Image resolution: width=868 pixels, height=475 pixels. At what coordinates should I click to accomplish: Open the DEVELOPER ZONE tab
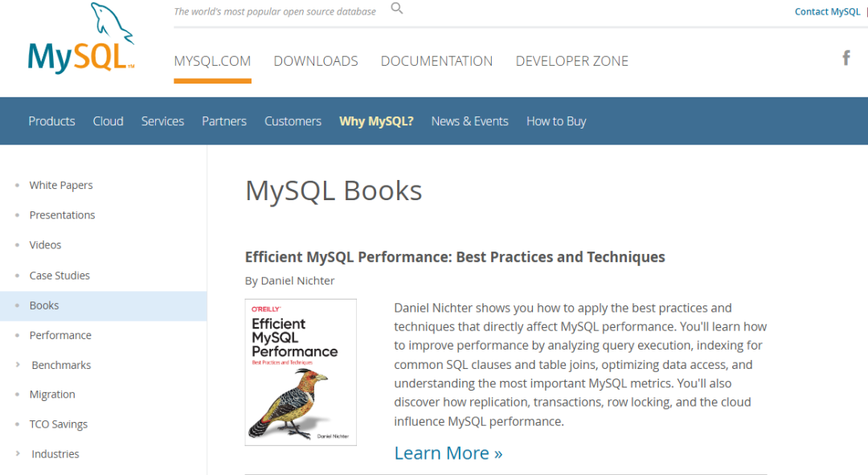click(x=571, y=61)
